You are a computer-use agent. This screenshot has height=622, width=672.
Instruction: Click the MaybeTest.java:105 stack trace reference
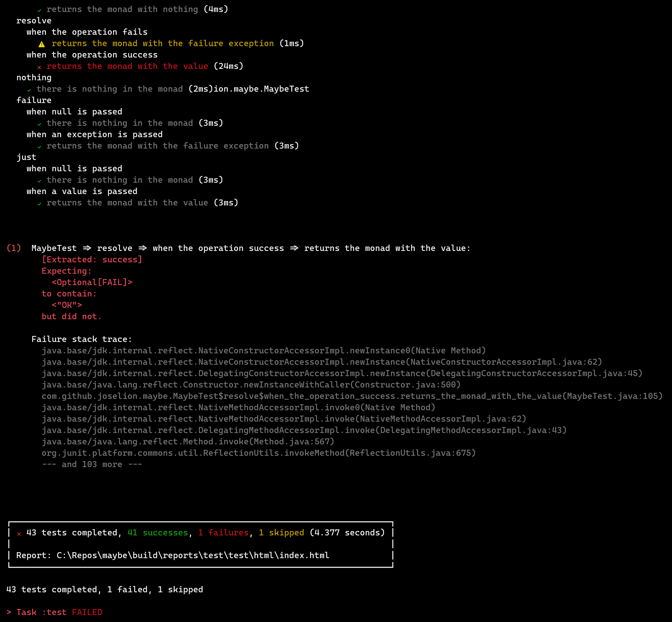coord(614,396)
